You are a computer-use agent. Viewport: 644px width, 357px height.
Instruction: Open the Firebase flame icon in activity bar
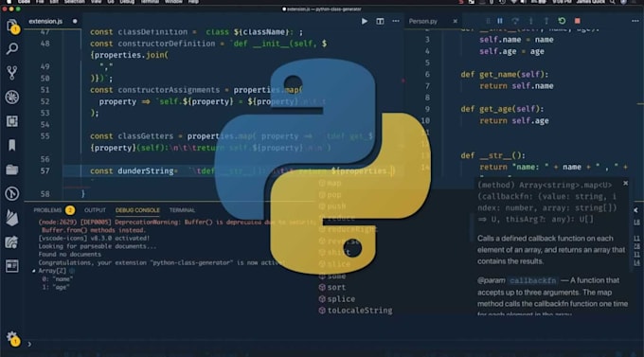click(x=12, y=218)
